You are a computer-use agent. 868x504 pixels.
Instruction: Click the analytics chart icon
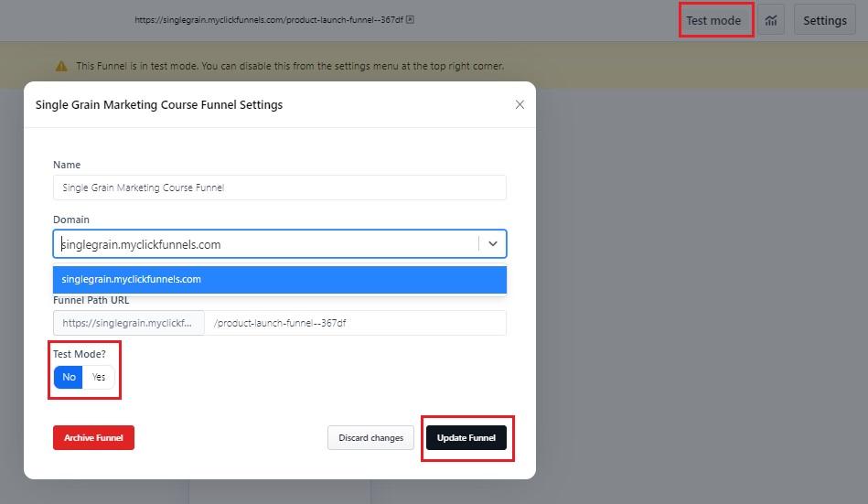point(771,20)
